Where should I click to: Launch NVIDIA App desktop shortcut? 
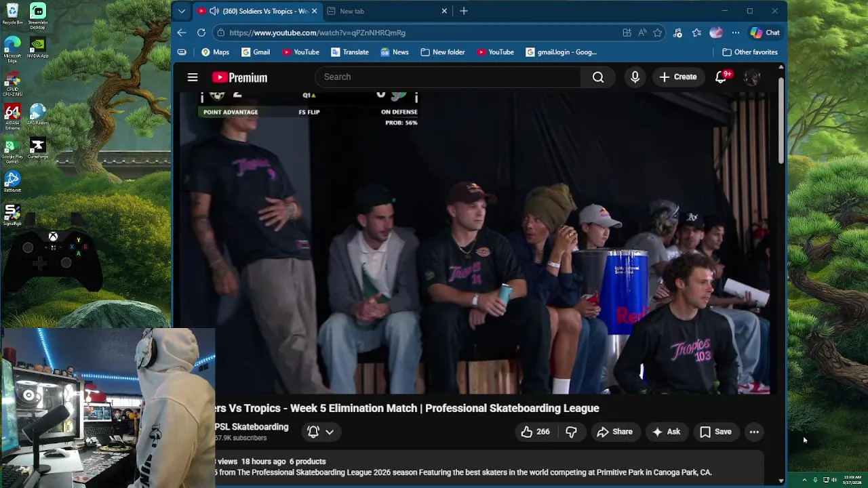pyautogui.click(x=38, y=47)
